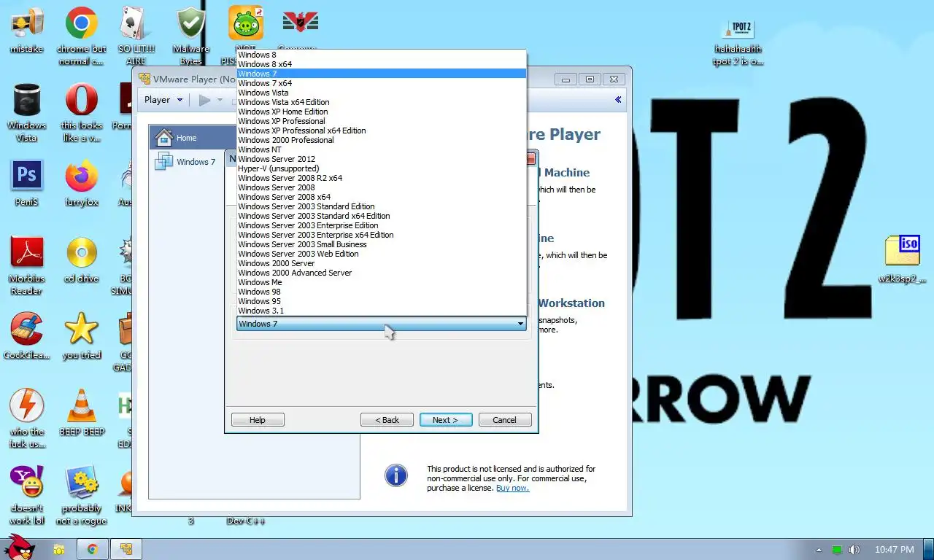Collapse the VMware Player side pane chevron
This screenshot has height=560, width=934.
pyautogui.click(x=618, y=100)
